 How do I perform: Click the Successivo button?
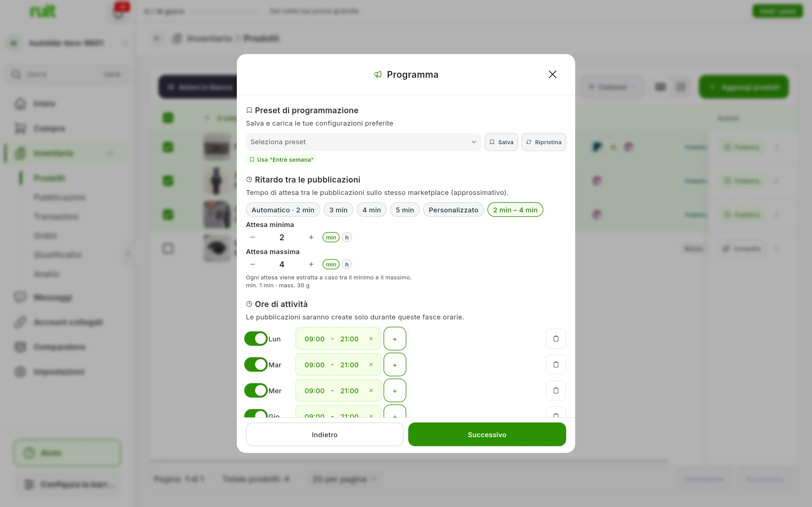click(487, 434)
